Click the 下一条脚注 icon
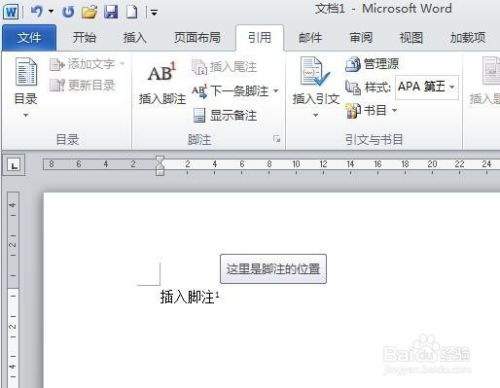500x388 pixels. 200,91
